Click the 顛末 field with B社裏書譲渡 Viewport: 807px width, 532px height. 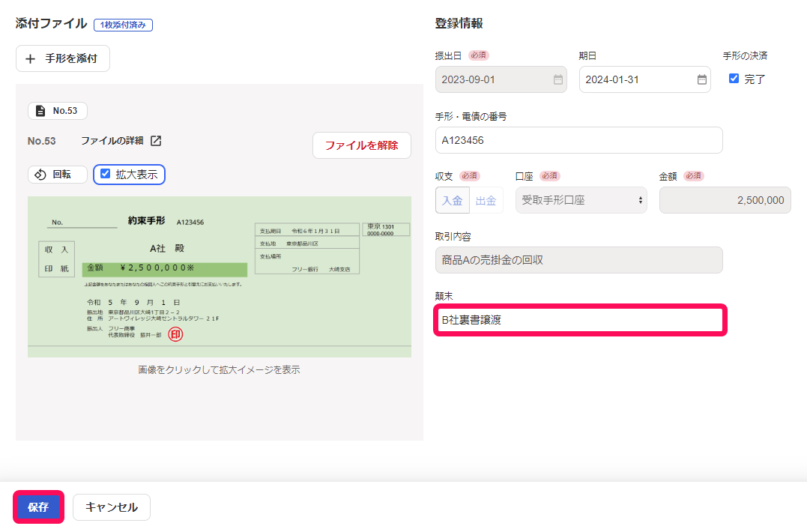580,320
